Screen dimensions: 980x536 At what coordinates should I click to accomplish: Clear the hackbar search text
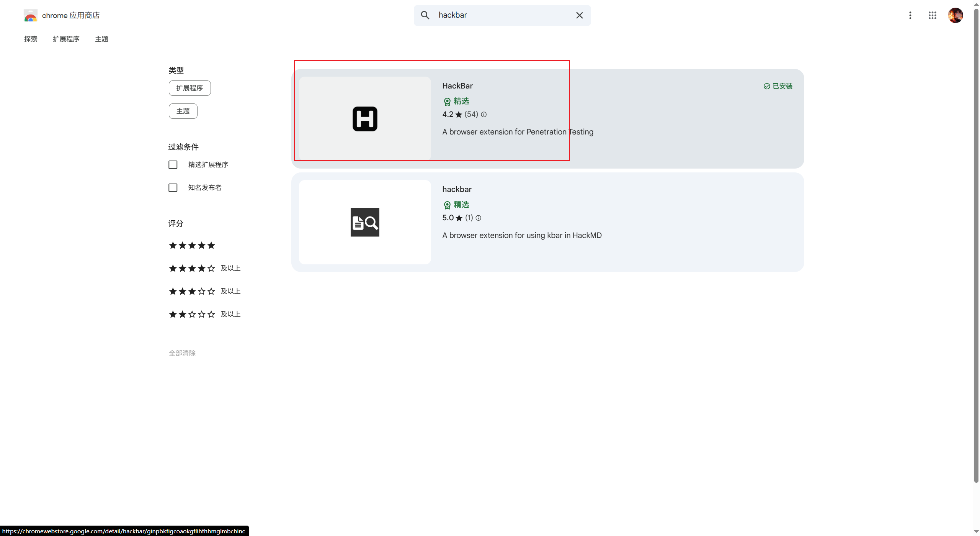click(x=579, y=15)
